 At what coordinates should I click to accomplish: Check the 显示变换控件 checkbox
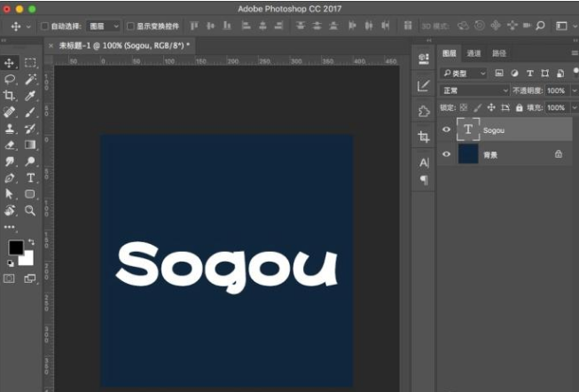(130, 27)
